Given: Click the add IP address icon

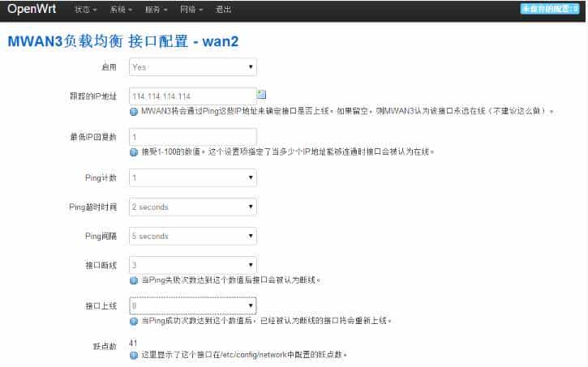Looking at the screenshot, I should [x=261, y=94].
